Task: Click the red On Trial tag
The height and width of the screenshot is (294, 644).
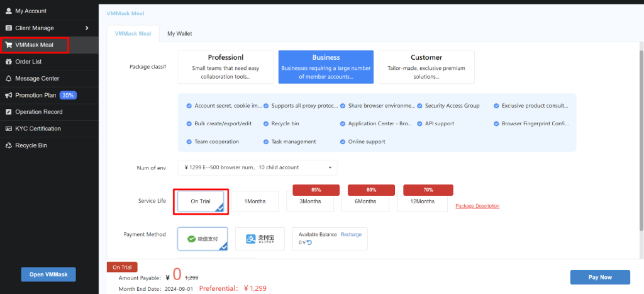Action: 122,268
